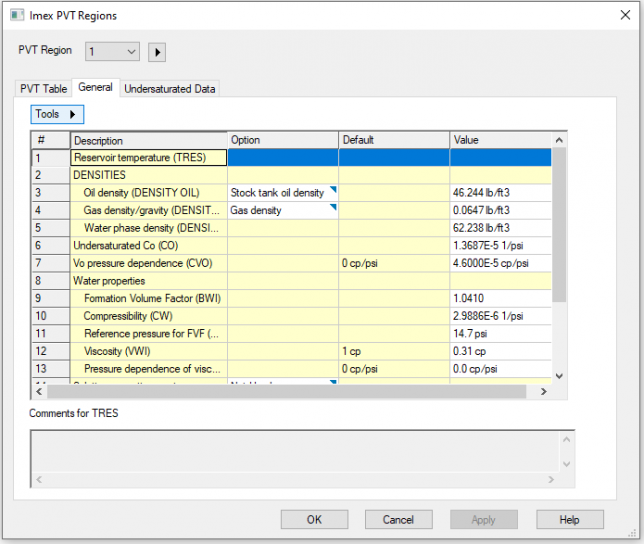Viewport: 644px width, 544px height.
Task: Edit the oil density value 46.244 lb/ft3
Action: click(x=500, y=193)
